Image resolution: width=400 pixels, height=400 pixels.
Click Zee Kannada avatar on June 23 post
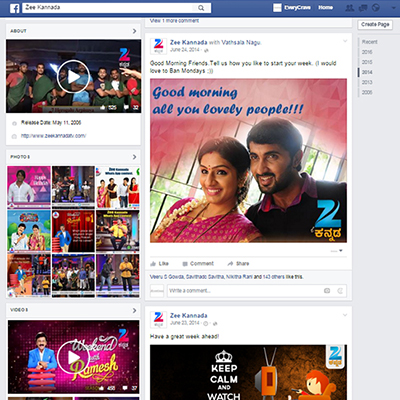point(158,319)
